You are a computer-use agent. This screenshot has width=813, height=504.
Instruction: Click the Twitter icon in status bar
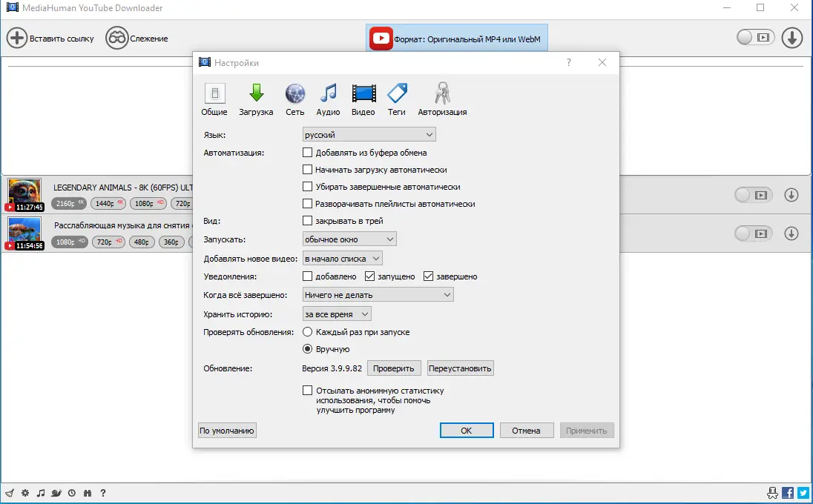803,493
